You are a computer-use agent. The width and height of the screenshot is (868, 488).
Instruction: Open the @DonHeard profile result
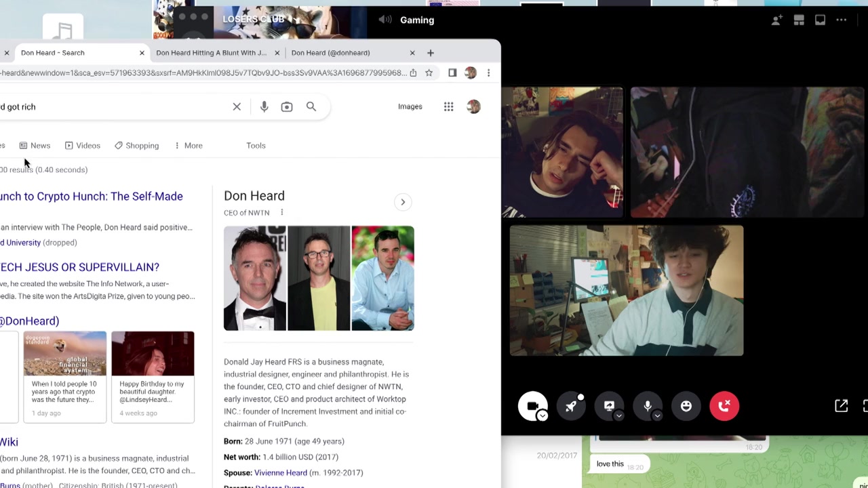(29, 321)
